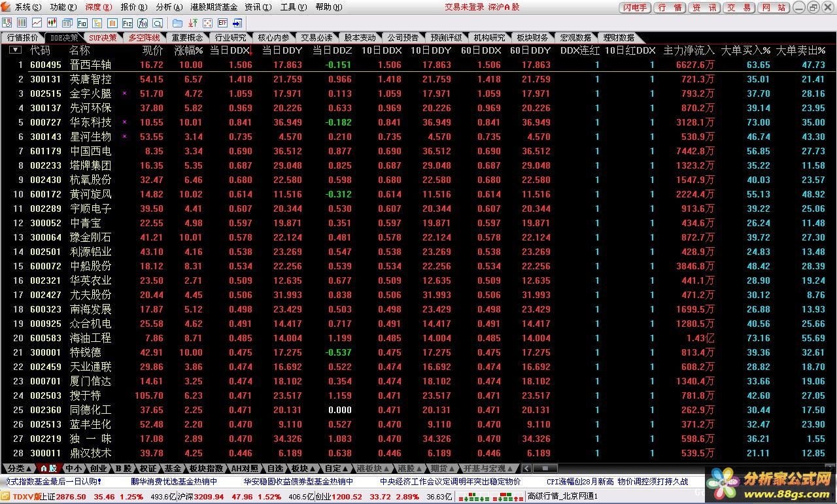
Task: Click the blue folder toolbar icon
Action: (x=177, y=23)
